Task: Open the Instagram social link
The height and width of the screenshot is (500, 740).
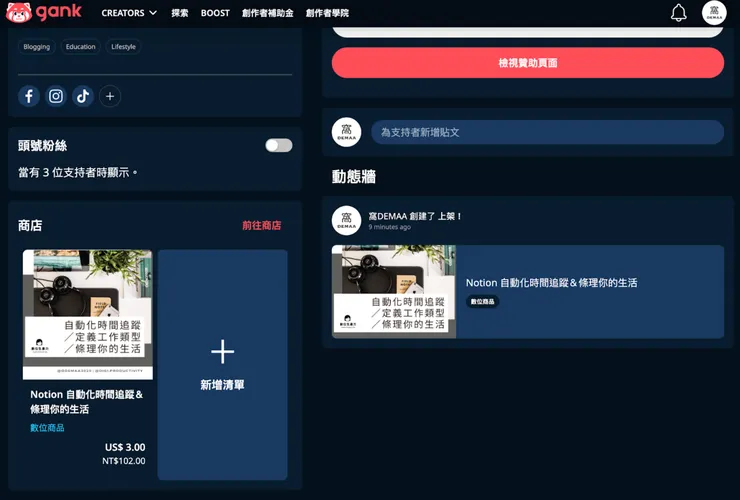Action: coord(56,96)
